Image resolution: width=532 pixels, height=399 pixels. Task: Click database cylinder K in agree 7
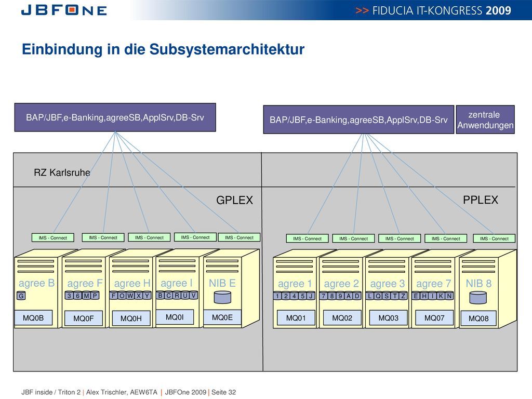(441, 296)
